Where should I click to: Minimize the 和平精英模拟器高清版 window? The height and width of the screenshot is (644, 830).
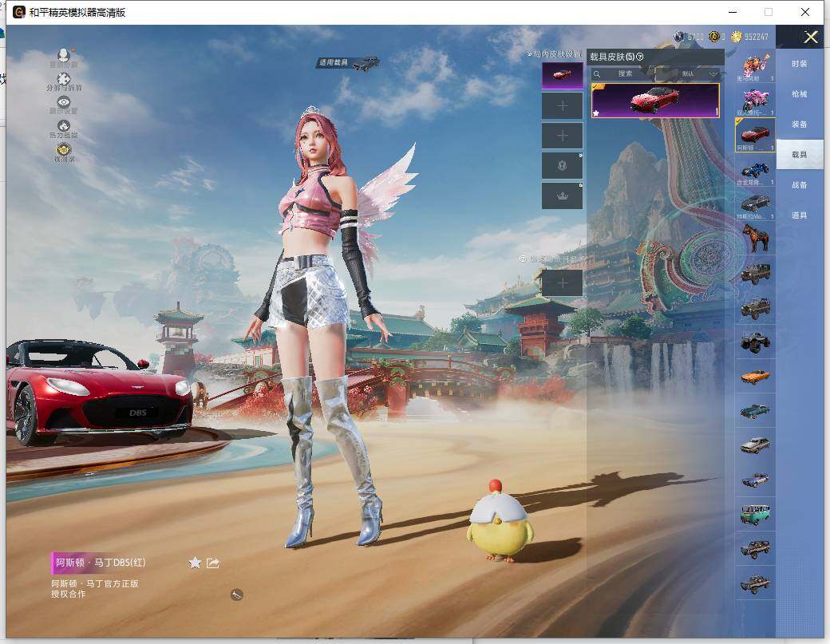pos(733,12)
